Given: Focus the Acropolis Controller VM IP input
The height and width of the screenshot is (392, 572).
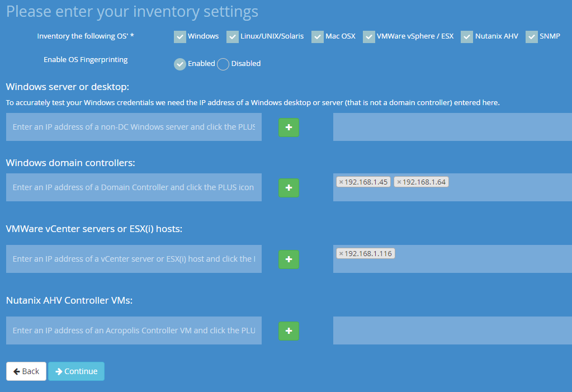Looking at the screenshot, I should pos(134,330).
